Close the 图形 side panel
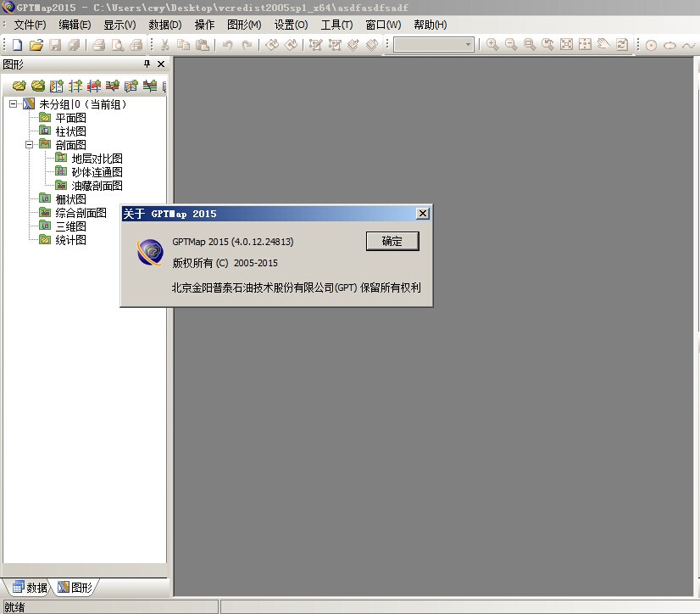Viewport: 700px width, 614px height. [x=161, y=64]
